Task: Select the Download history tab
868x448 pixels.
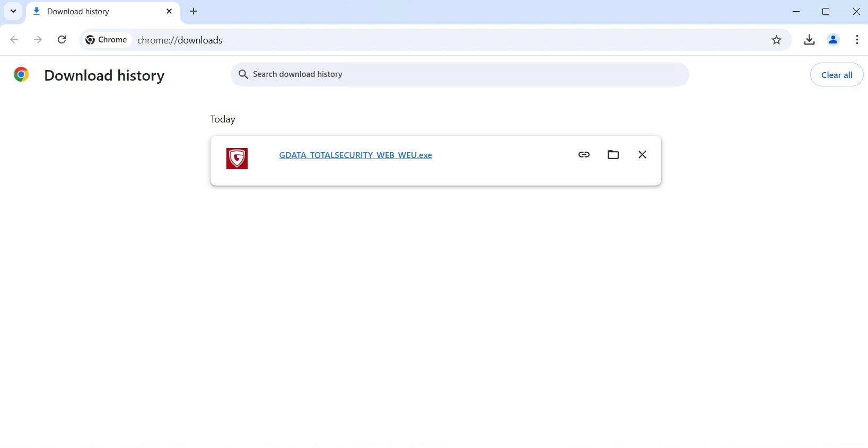Action: [103, 12]
